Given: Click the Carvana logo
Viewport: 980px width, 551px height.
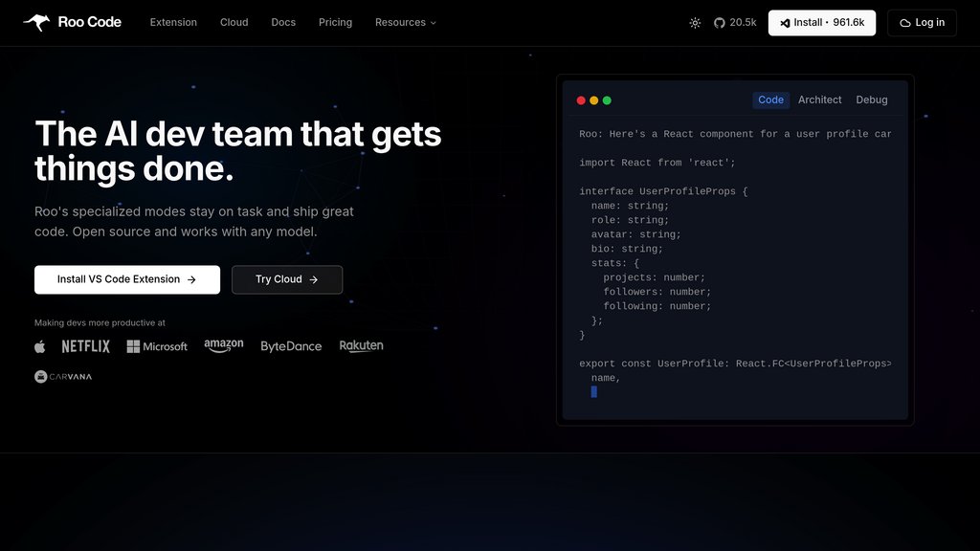Looking at the screenshot, I should tap(63, 377).
